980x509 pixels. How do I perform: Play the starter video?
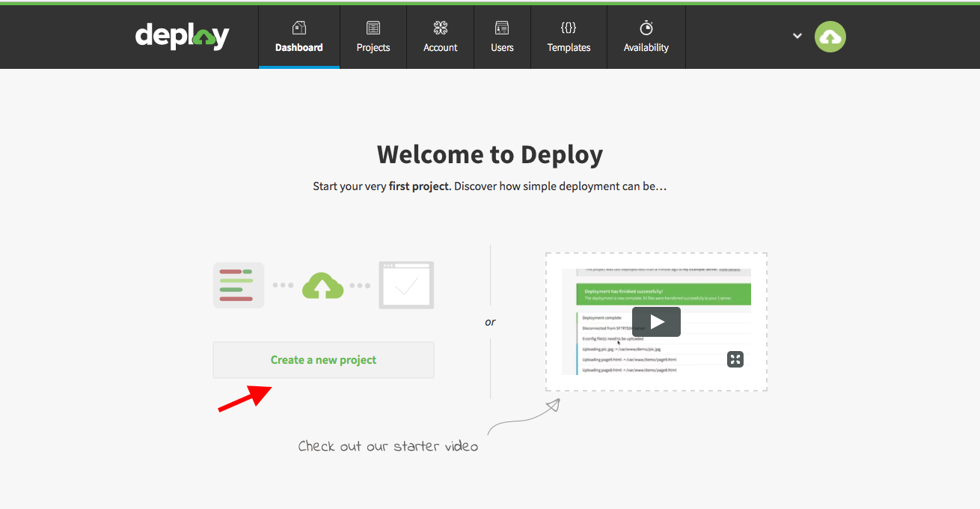tap(656, 322)
